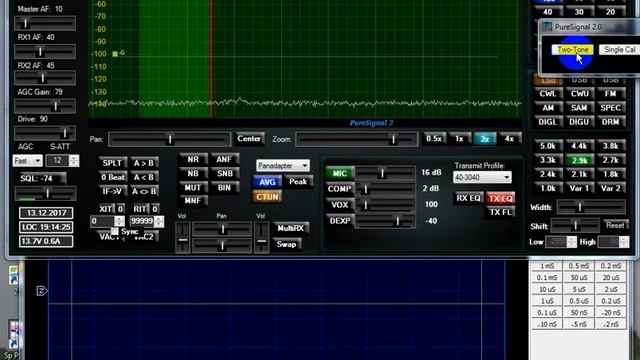Toggle the TX FL filter button

coord(500,212)
